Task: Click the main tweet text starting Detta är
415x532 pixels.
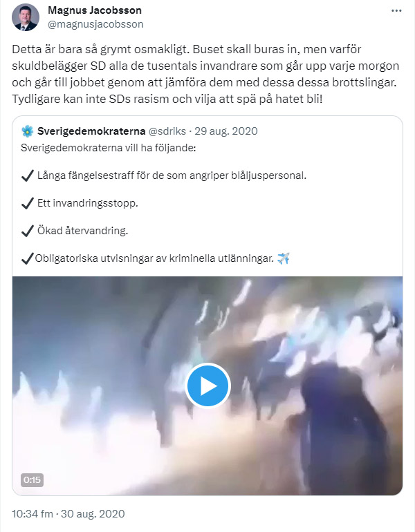Action: click(205, 74)
